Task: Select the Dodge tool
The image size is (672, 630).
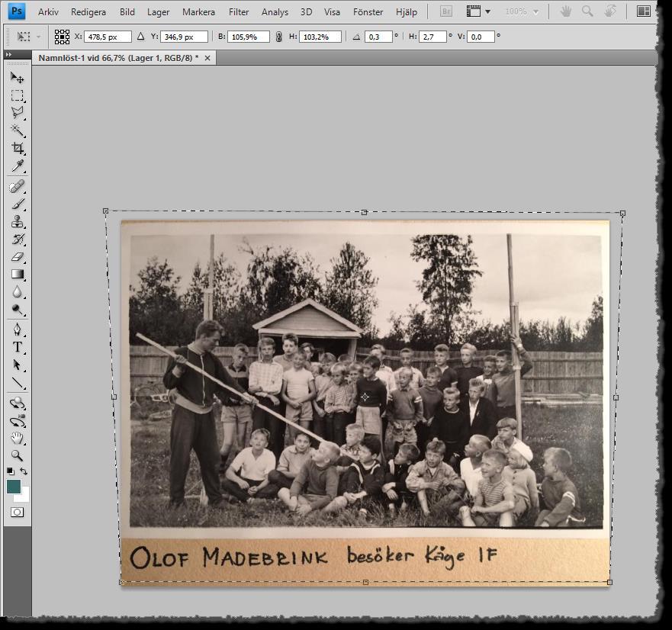Action: coord(17,310)
